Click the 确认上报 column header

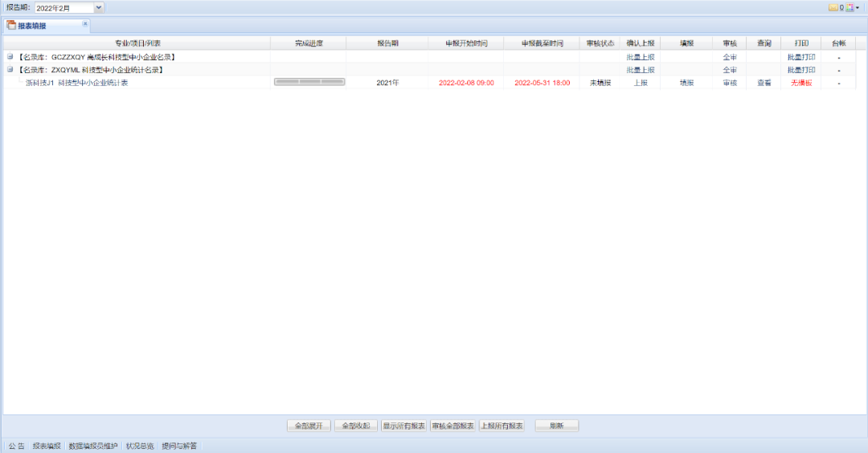pos(641,43)
